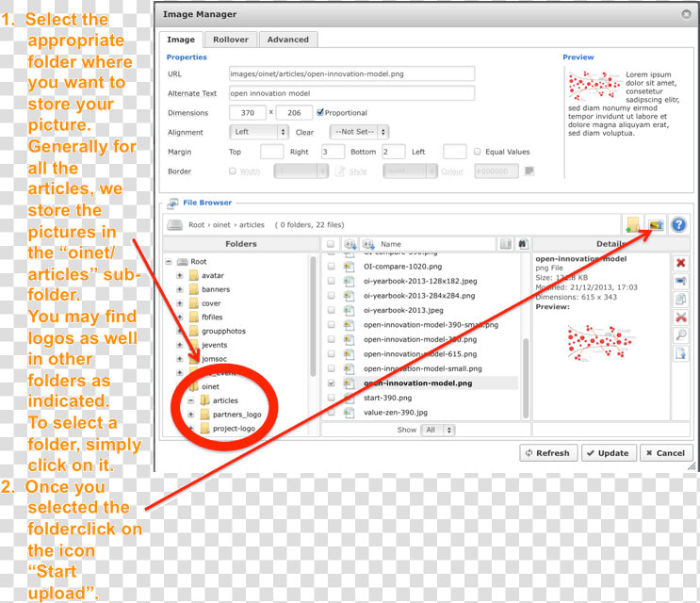The image size is (700, 603).
Task: Click the partners_logo folder icon
Action: (204, 415)
